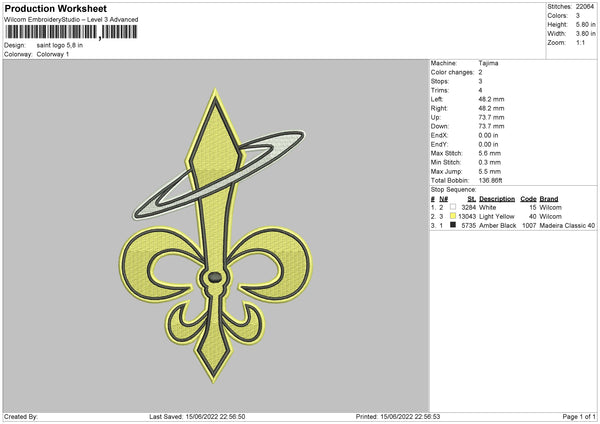
Task: Click the Min Stitch value '0.3 mm'
Action: click(489, 162)
